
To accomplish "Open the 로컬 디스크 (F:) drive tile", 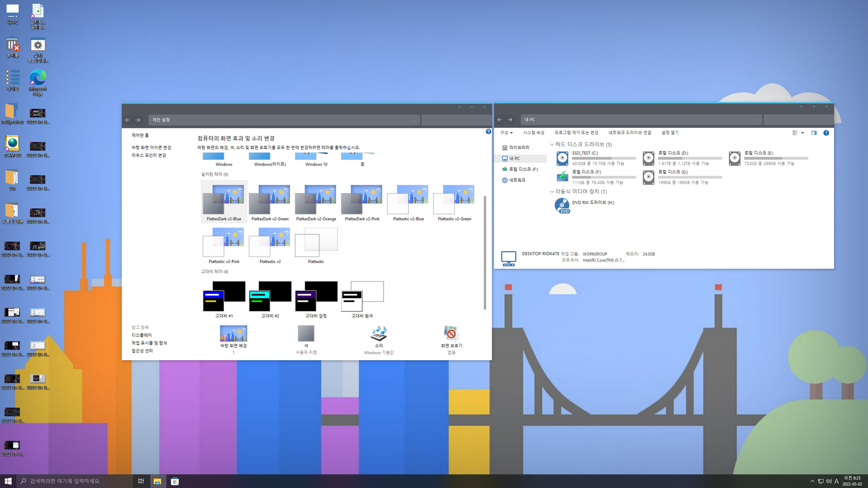I will click(596, 177).
